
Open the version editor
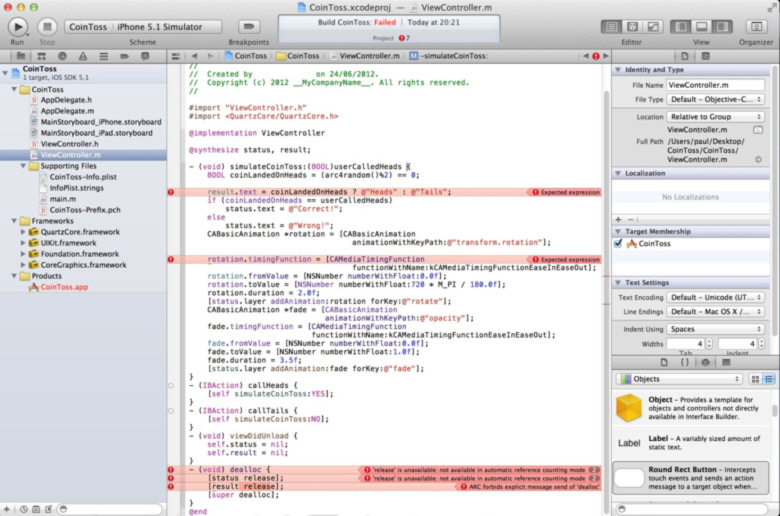[x=653, y=26]
